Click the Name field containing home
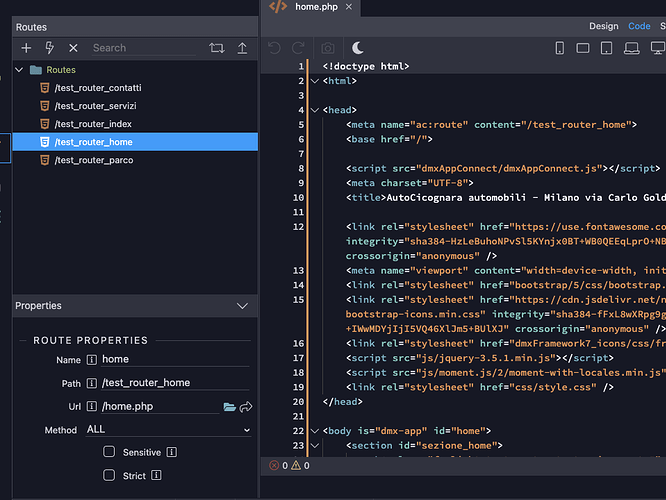The height and width of the screenshot is (500, 666). [x=175, y=359]
